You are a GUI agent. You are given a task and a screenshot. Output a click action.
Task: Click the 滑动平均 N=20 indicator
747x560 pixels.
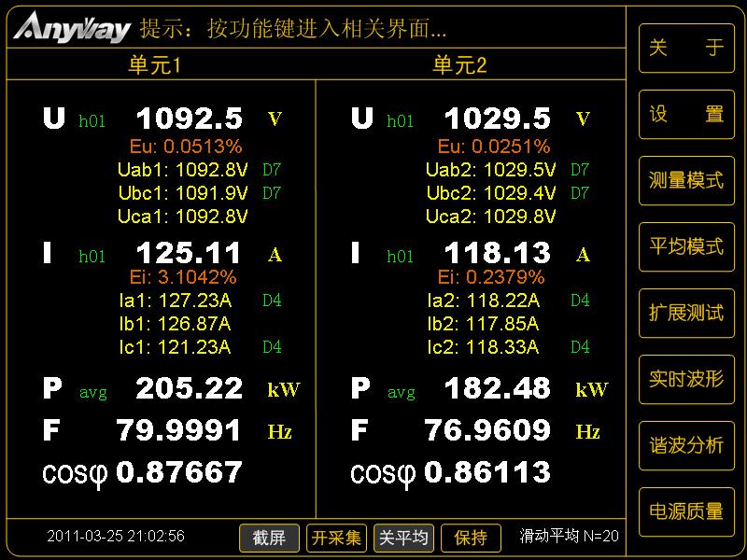tap(569, 537)
